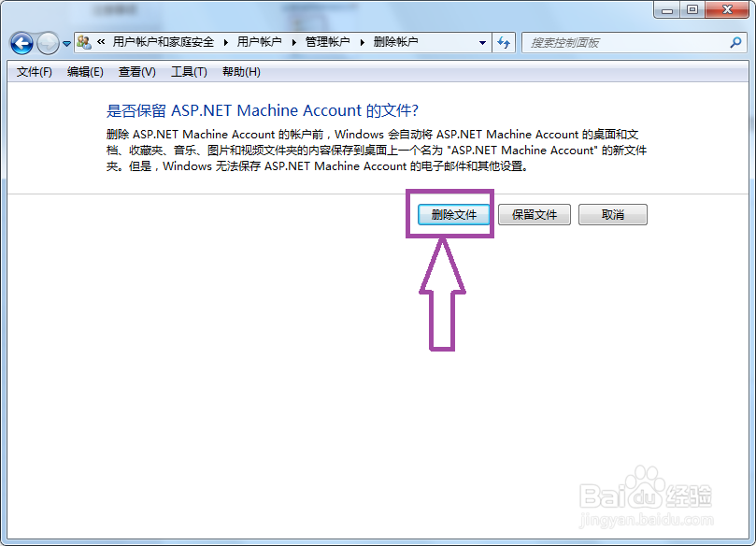Viewport: 756px width, 546px height.
Task: Expand arrow after 用户帐户和家庭安全
Action: [225, 42]
